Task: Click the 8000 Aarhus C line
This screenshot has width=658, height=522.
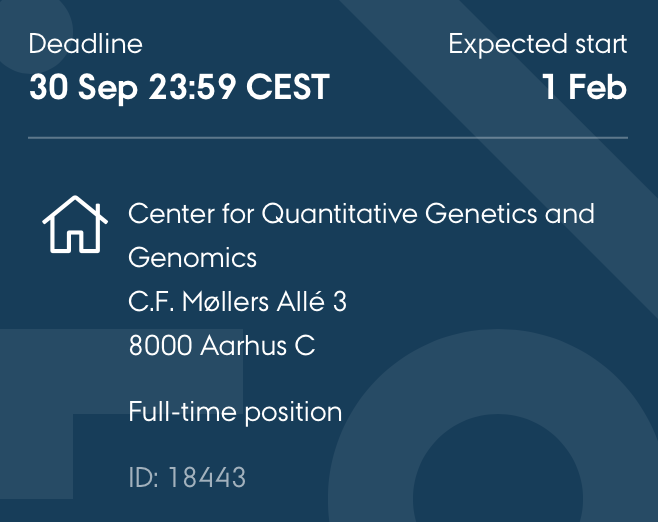Action: (222, 345)
